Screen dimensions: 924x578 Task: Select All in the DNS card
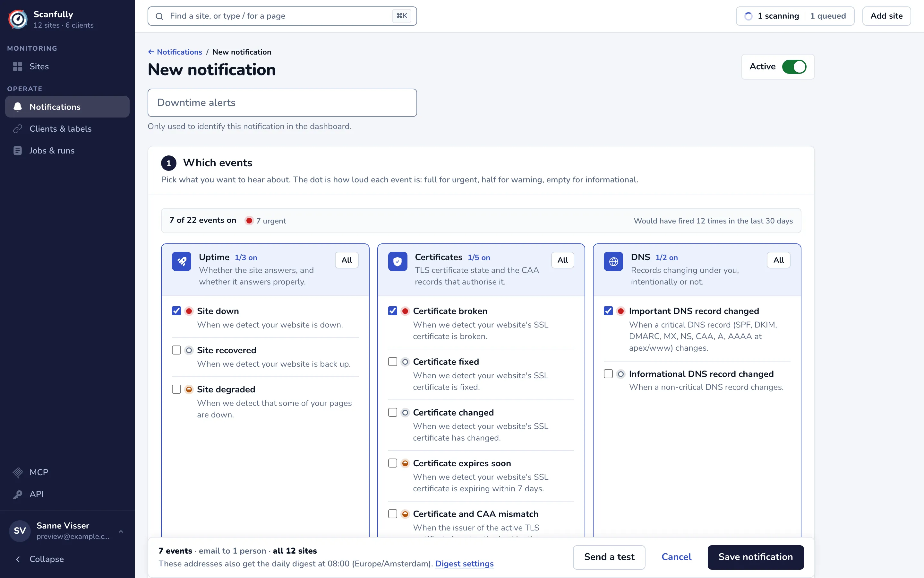click(779, 260)
